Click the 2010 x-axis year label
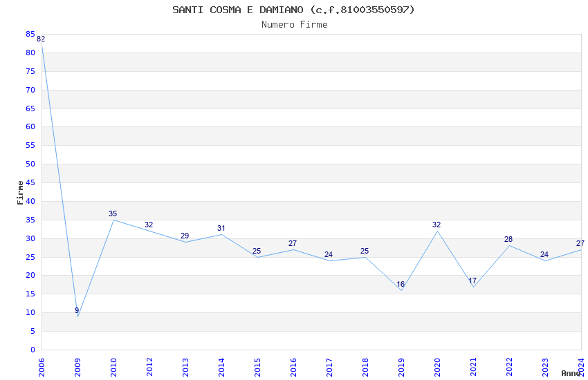 pos(113,368)
